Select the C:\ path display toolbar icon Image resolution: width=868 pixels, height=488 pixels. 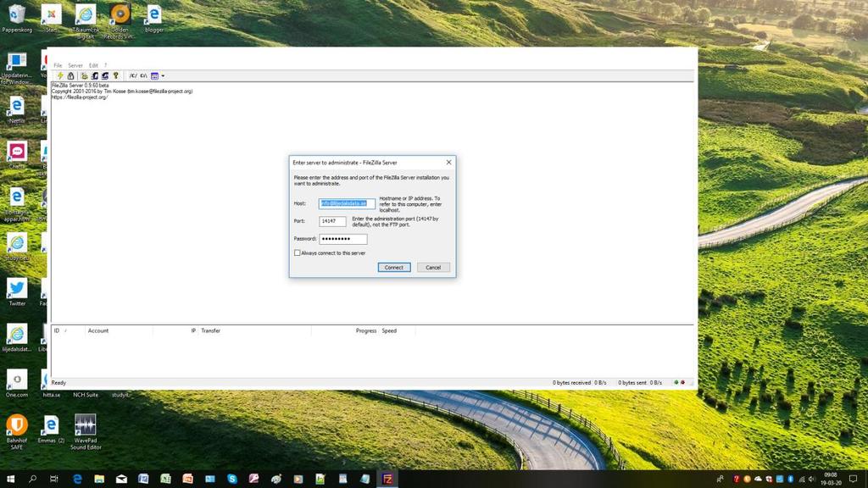pyautogui.click(x=143, y=75)
